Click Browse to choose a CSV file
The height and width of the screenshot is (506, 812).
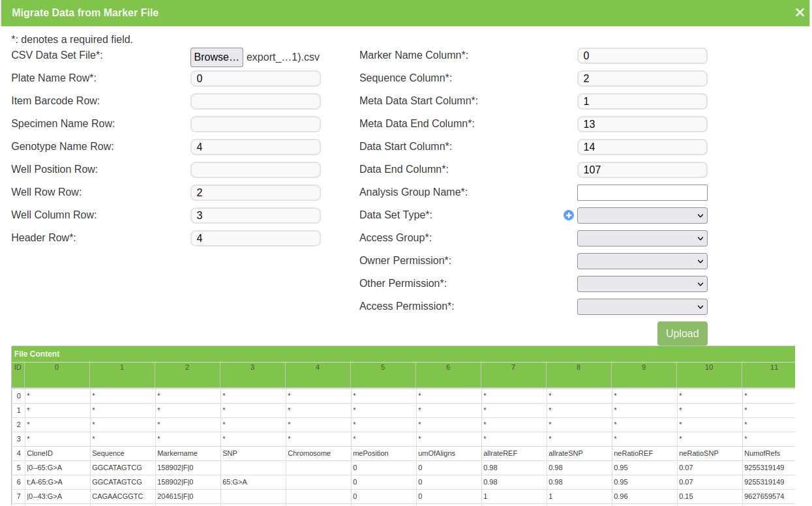coord(217,57)
